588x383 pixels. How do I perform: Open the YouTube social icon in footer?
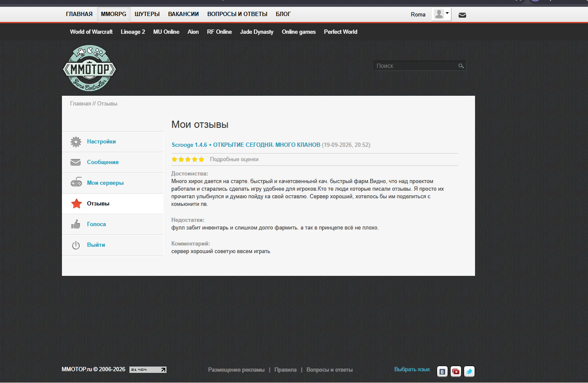[x=456, y=372]
